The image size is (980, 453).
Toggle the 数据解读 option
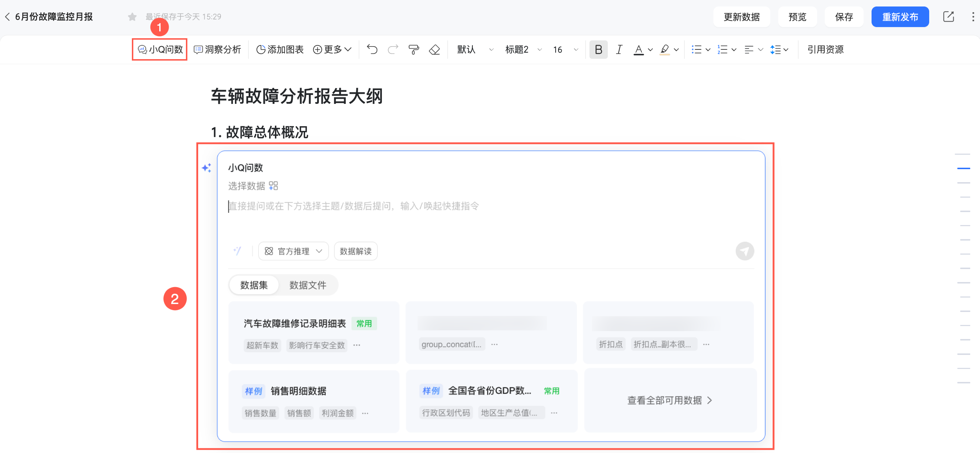coord(355,251)
